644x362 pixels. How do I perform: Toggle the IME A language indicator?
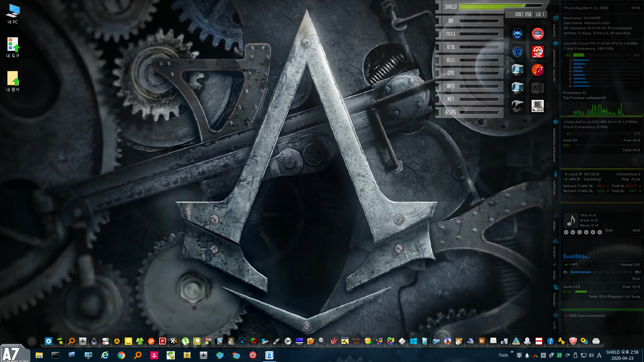(x=599, y=355)
